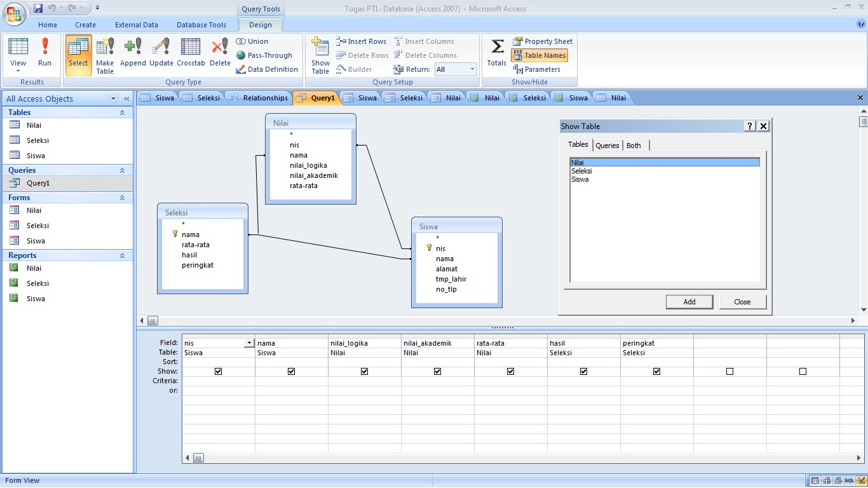Click Criteria cell under nis column
Screen dimensions: 868x488
[218, 381]
